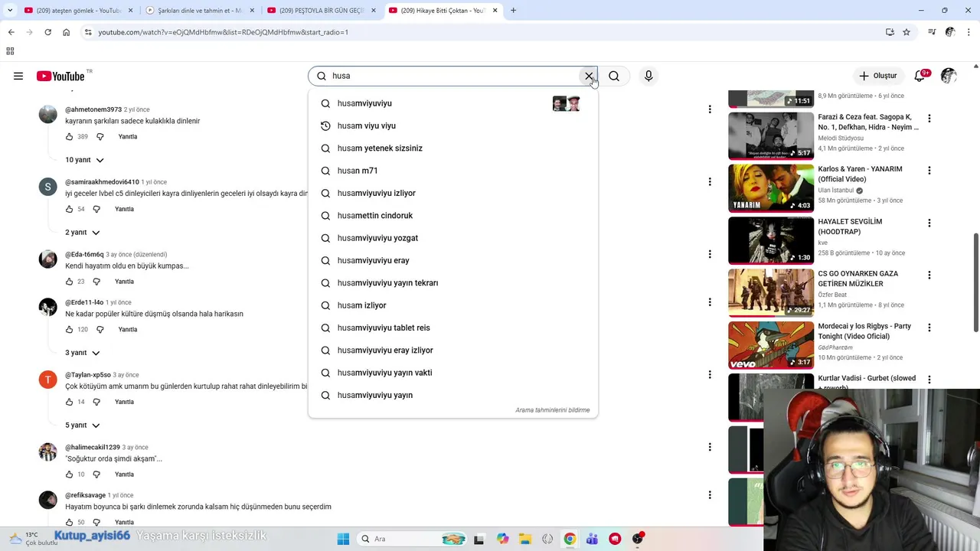Select suggestion husam izliyor
Screen dimensions: 980x551
click(x=452, y=305)
